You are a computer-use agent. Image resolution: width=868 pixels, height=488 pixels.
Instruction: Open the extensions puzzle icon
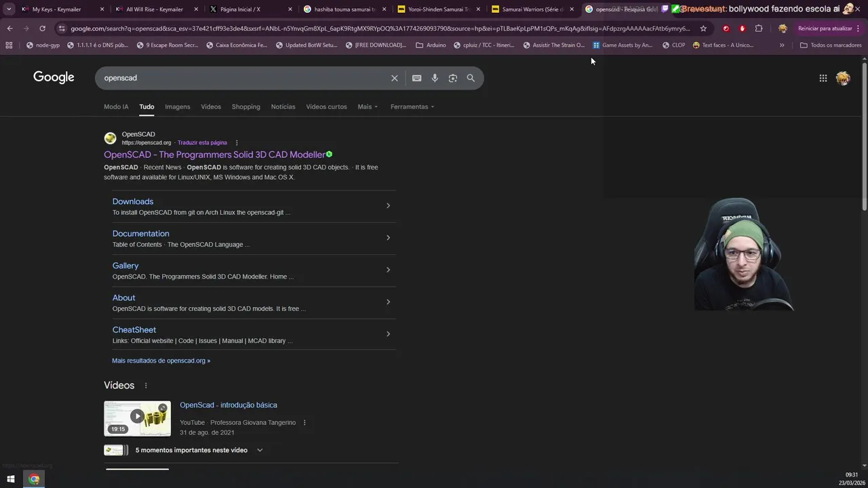click(758, 28)
